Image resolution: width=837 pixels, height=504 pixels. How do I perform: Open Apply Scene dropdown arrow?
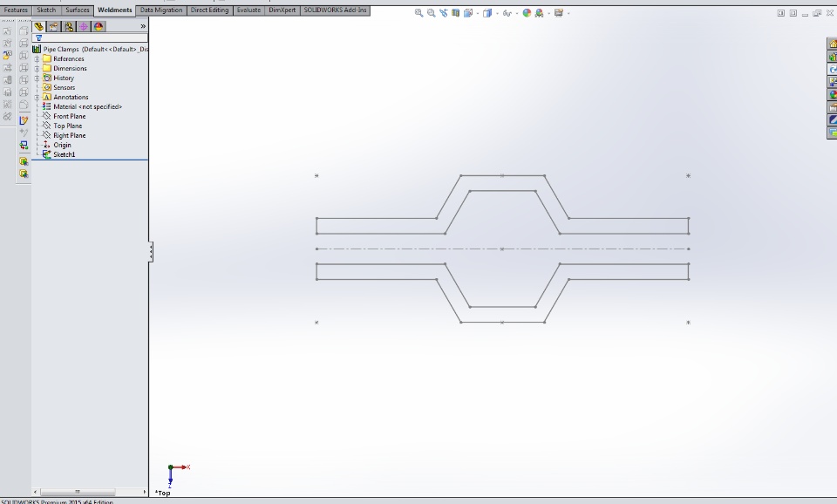548,13
